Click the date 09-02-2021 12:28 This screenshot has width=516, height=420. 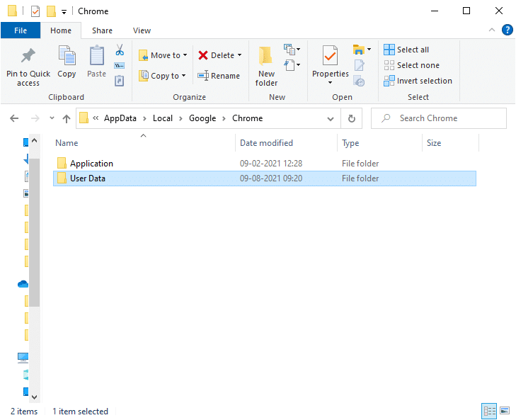point(271,164)
